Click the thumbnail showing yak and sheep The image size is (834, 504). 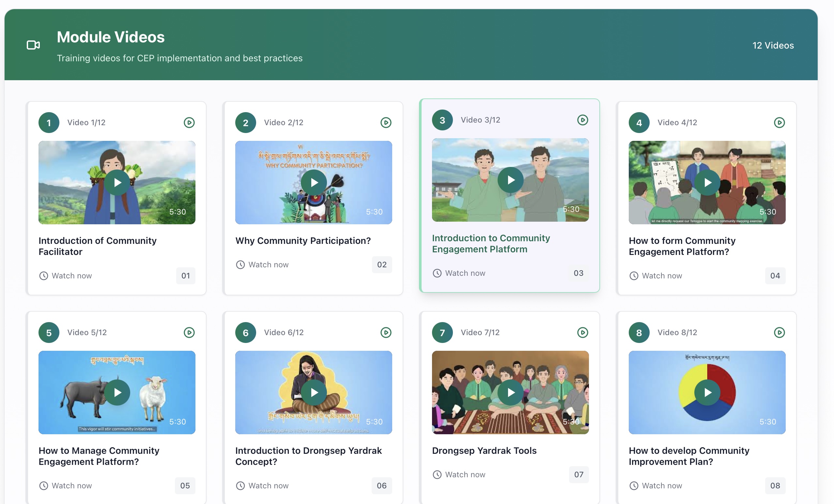[117, 393]
